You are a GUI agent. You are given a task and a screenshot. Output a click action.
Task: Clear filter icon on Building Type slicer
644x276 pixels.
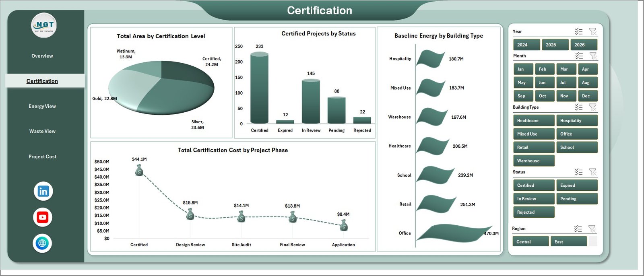click(x=592, y=107)
